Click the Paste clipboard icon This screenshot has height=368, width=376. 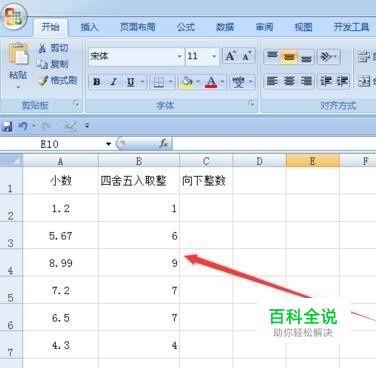18,54
